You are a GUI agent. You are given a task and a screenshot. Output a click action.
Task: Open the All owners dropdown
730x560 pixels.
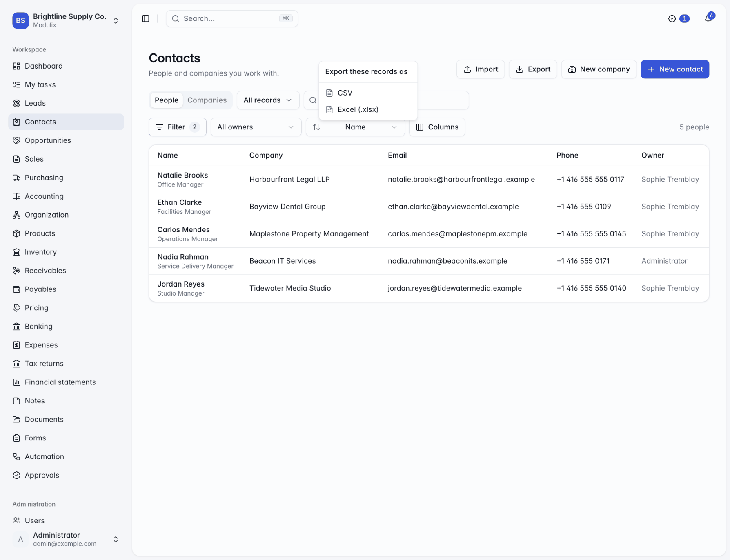[x=256, y=127]
